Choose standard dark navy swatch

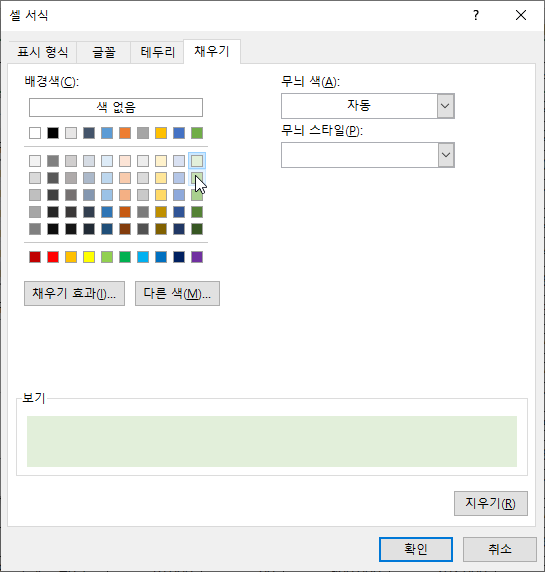click(x=179, y=257)
